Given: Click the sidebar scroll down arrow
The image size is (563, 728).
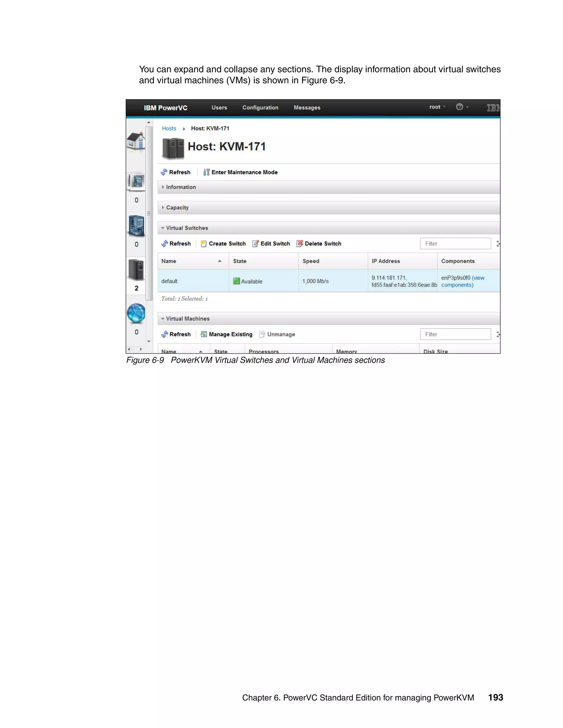Looking at the screenshot, I should (x=149, y=342).
